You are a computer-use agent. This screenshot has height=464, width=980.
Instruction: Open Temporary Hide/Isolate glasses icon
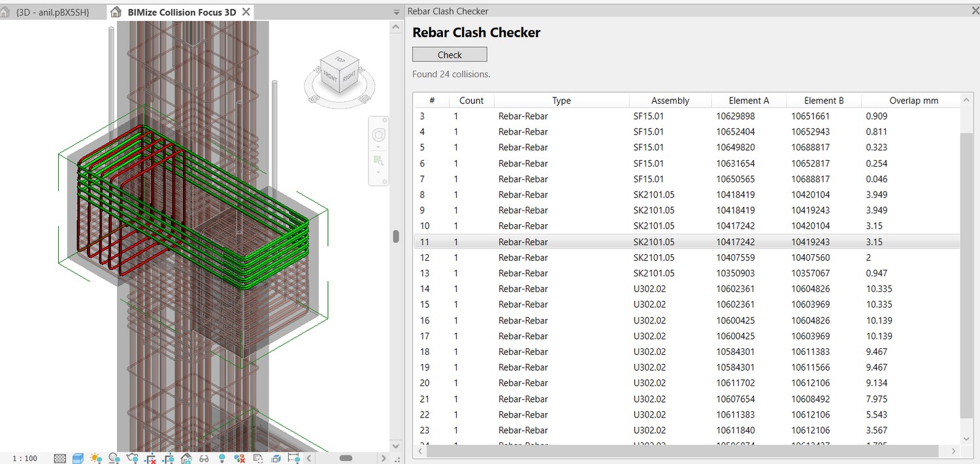pos(204,458)
